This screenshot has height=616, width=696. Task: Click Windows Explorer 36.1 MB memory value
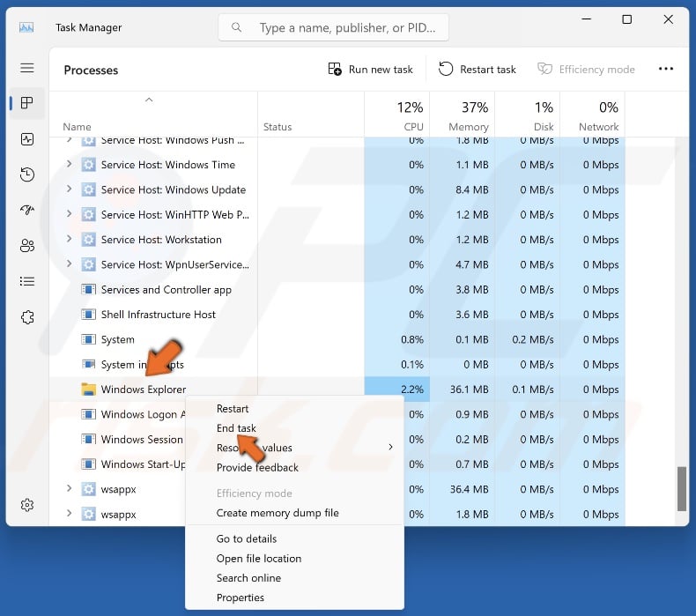[470, 390]
